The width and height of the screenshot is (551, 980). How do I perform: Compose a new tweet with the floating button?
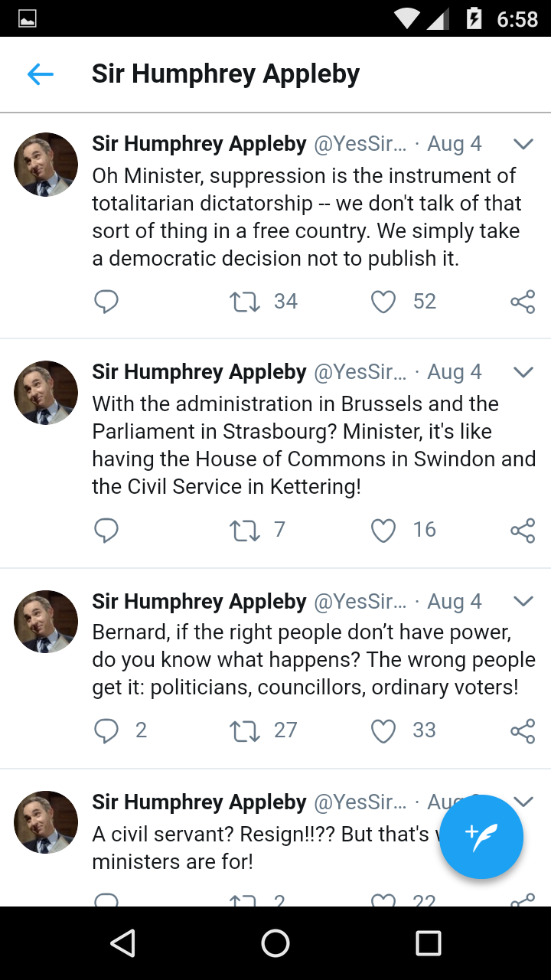481,837
